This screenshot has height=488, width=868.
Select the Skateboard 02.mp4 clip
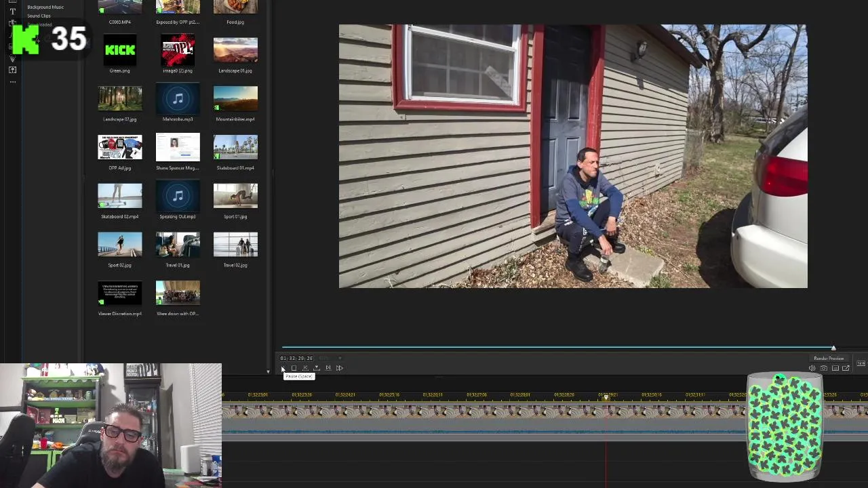(x=120, y=196)
